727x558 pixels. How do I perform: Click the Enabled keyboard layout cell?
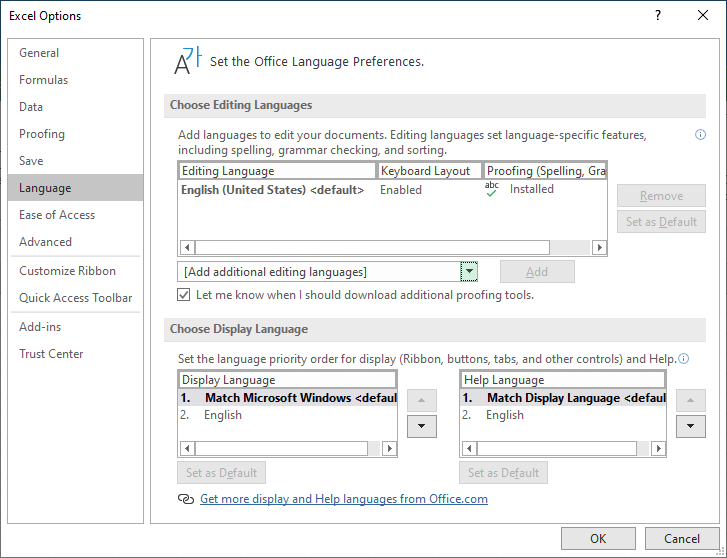401,190
